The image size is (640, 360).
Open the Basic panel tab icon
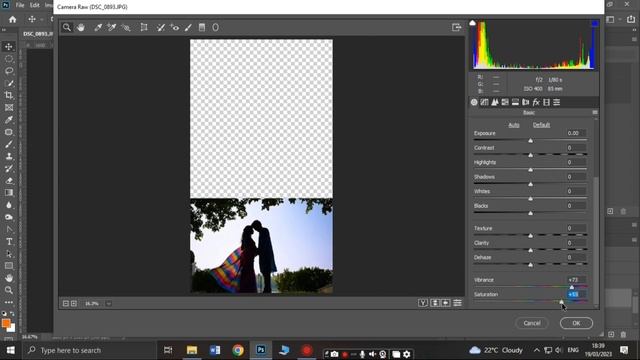click(x=474, y=102)
